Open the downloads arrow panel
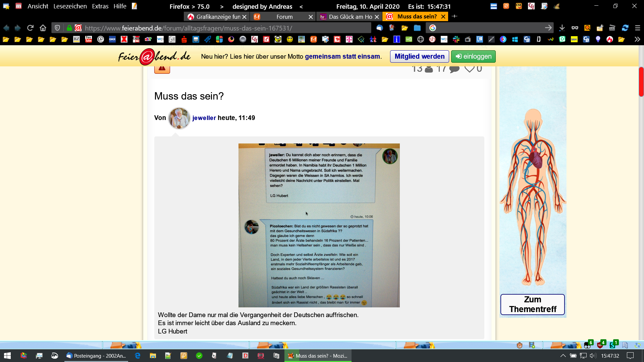This screenshot has width=644, height=362. 562,28
